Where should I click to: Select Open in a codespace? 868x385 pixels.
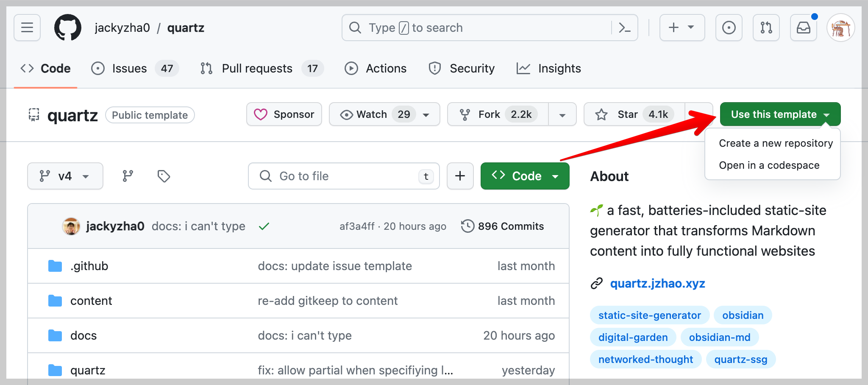tap(769, 165)
